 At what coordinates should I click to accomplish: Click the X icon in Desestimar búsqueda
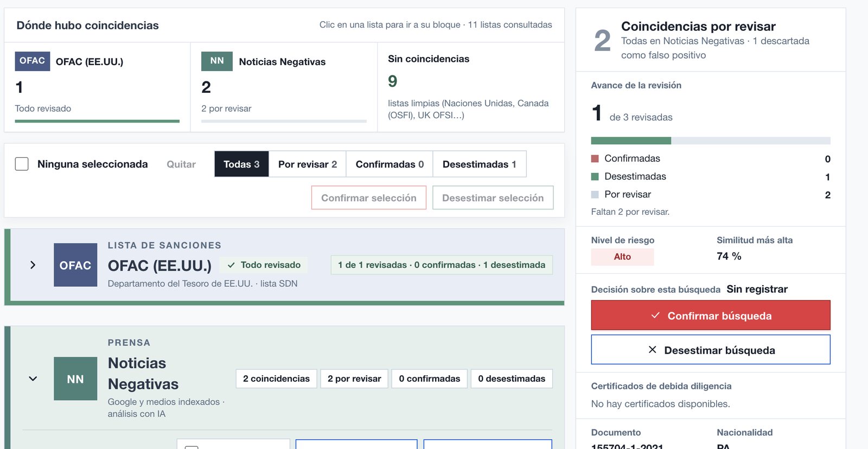pyautogui.click(x=652, y=350)
